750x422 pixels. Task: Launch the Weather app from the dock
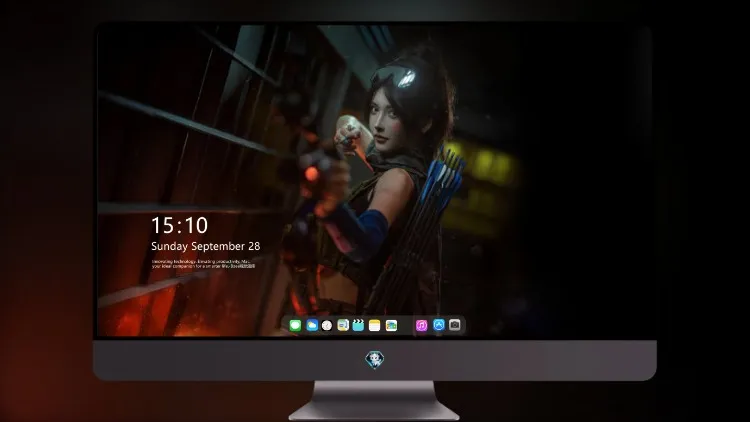(311, 325)
